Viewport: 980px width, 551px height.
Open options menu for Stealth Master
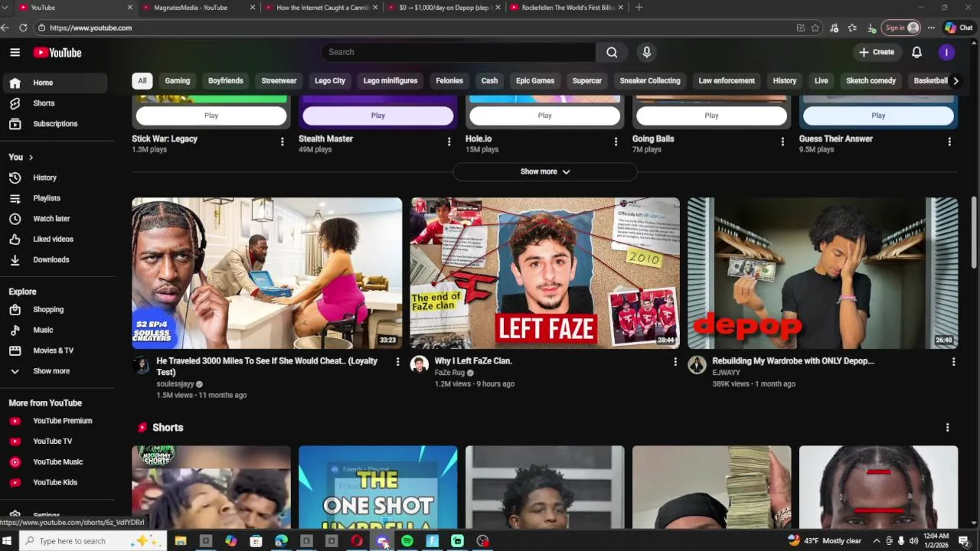tap(449, 142)
